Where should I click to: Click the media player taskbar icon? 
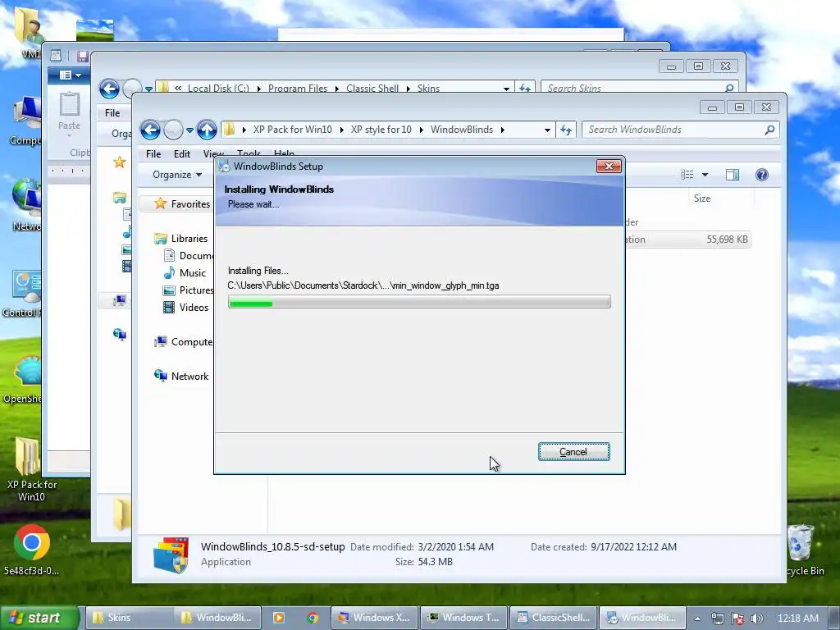coord(279,618)
